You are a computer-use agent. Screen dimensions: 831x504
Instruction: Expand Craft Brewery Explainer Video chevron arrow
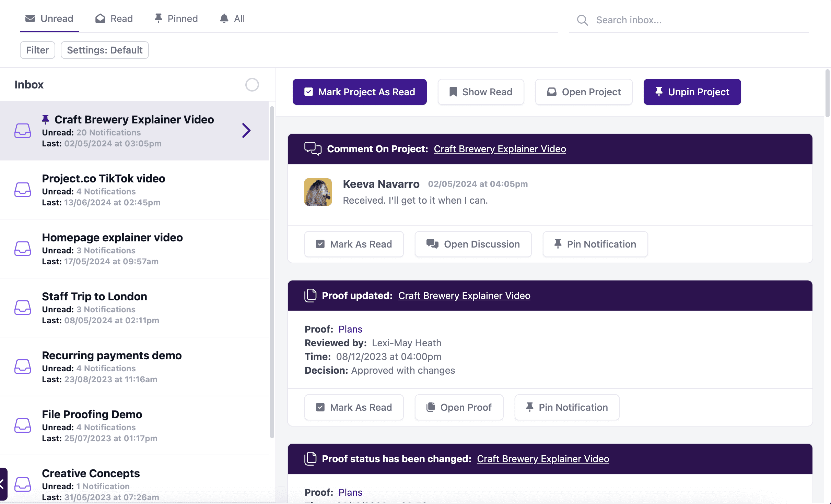point(246,131)
